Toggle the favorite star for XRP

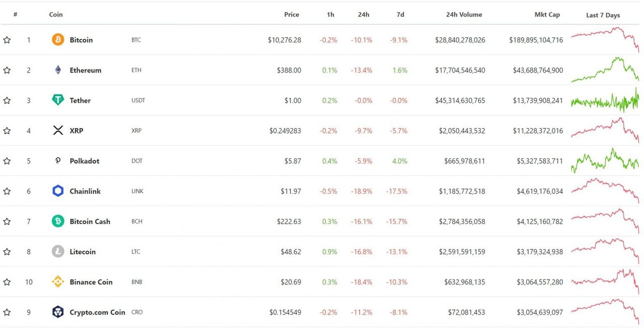click(7, 130)
